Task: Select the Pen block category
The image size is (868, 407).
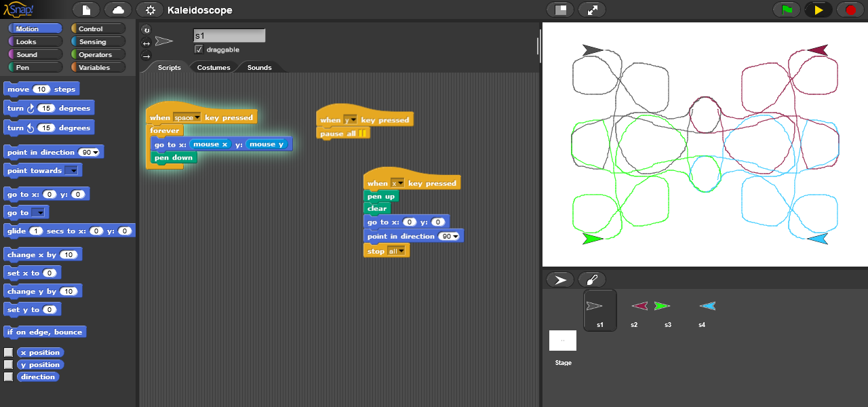Action: pyautogui.click(x=23, y=68)
